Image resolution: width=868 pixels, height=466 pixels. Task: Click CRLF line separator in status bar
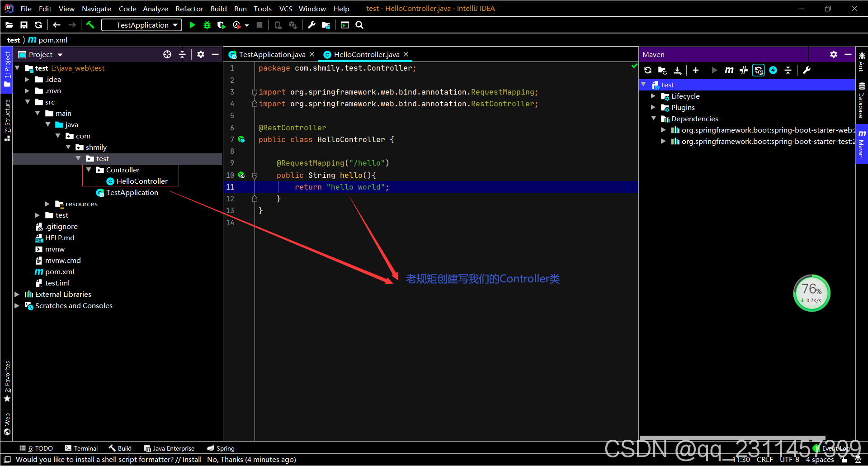tap(764, 460)
